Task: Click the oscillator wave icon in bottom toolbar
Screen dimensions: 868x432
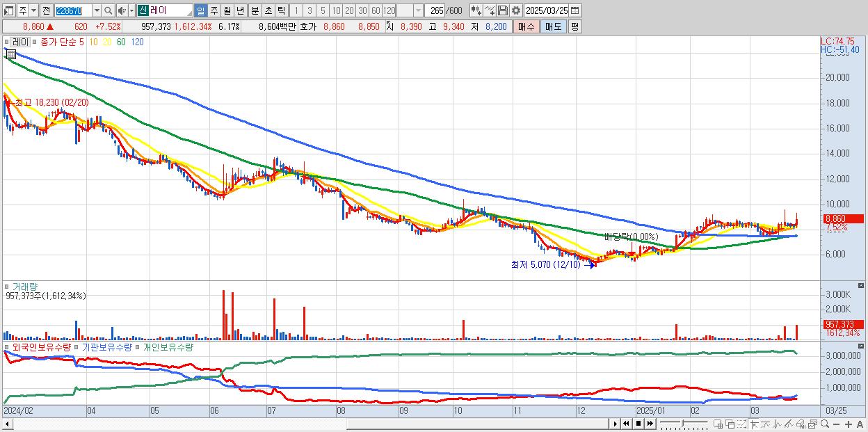Action: (777, 424)
